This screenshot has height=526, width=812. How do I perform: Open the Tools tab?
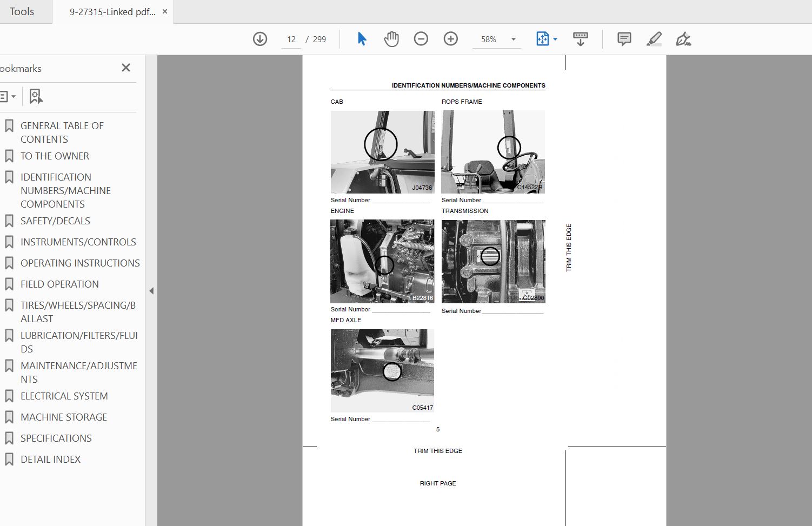pos(22,11)
